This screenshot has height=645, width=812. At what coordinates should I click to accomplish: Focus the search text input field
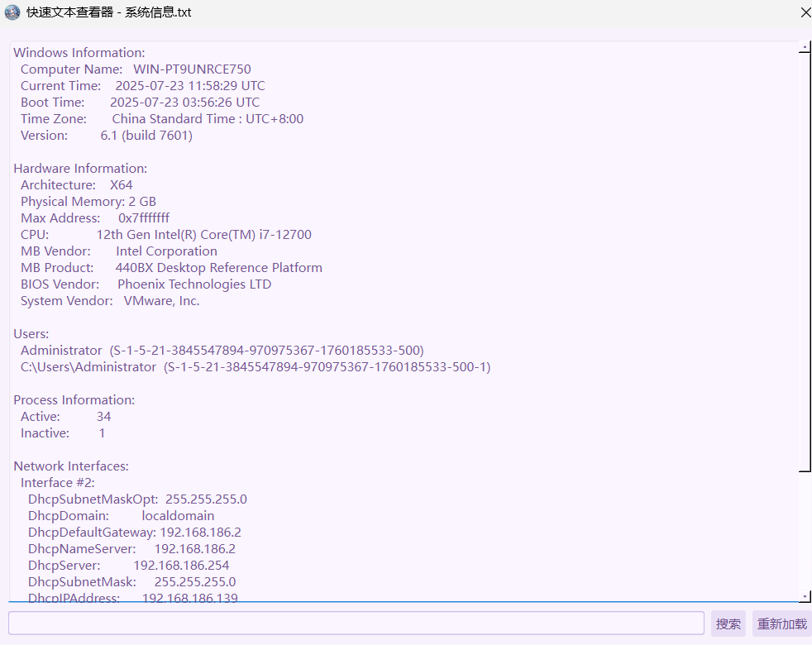(x=356, y=623)
